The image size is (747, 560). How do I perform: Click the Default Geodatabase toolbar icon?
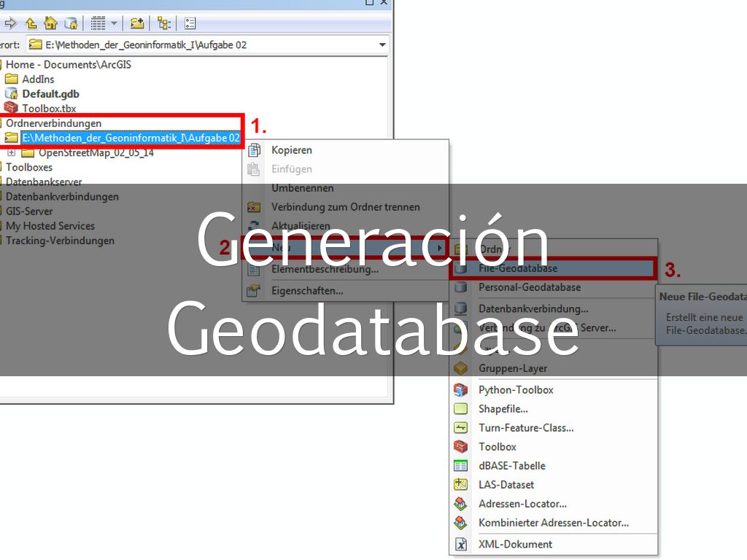click(70, 23)
